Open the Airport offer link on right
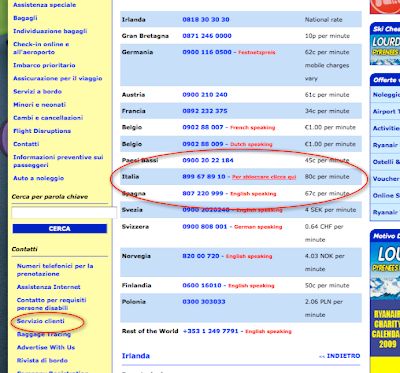Image resolution: width=400 pixels, height=373 pixels. point(386,111)
